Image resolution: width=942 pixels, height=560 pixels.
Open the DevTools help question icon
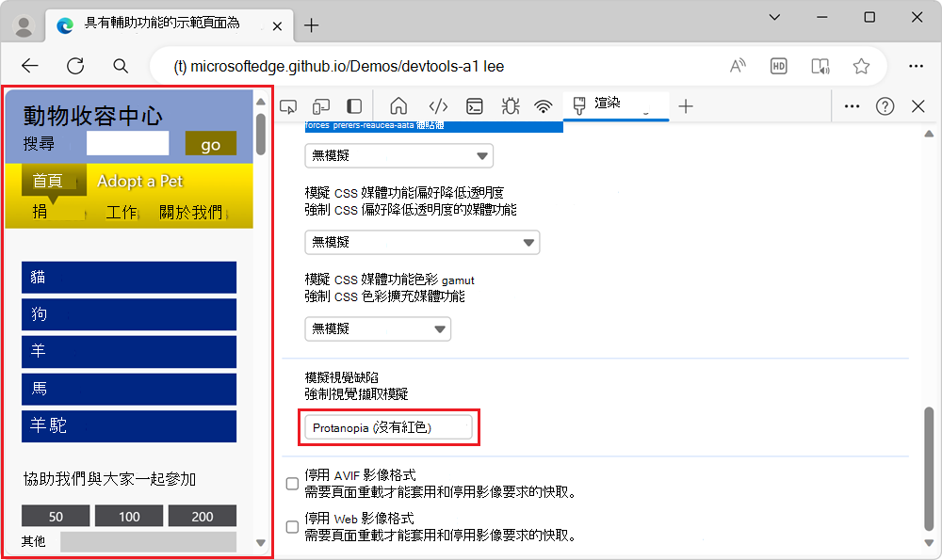[885, 106]
